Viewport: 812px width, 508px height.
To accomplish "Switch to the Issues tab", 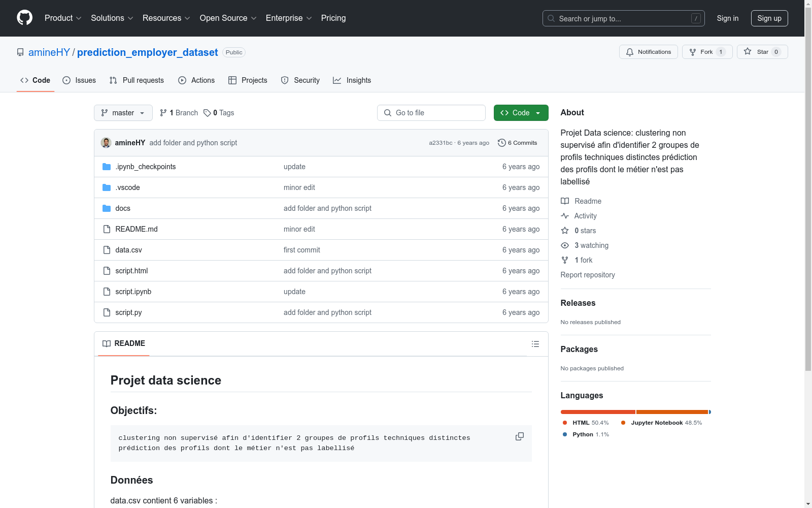I will click(79, 80).
